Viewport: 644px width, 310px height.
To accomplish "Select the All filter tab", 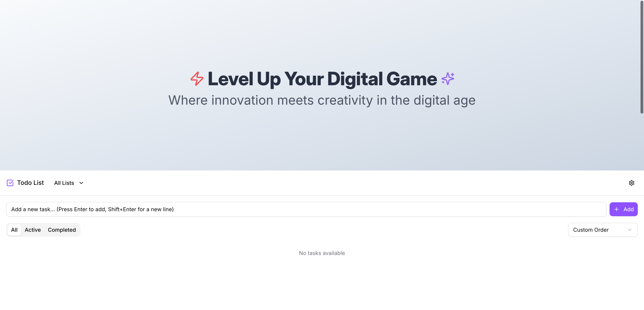I will pos(14,230).
